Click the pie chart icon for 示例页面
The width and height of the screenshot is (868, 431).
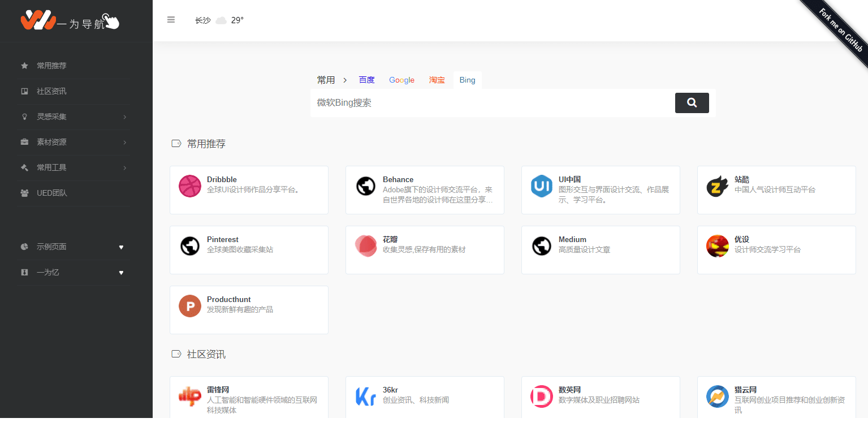[24, 247]
